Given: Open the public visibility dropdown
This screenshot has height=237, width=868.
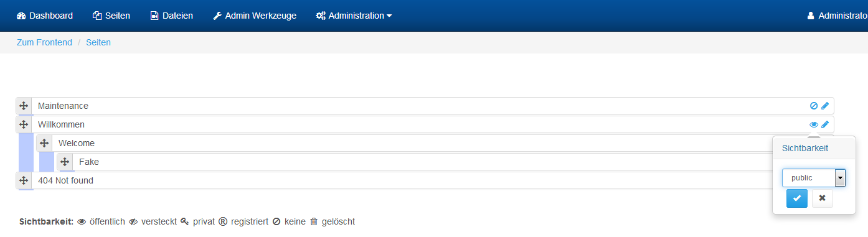Looking at the screenshot, I should [x=814, y=178].
